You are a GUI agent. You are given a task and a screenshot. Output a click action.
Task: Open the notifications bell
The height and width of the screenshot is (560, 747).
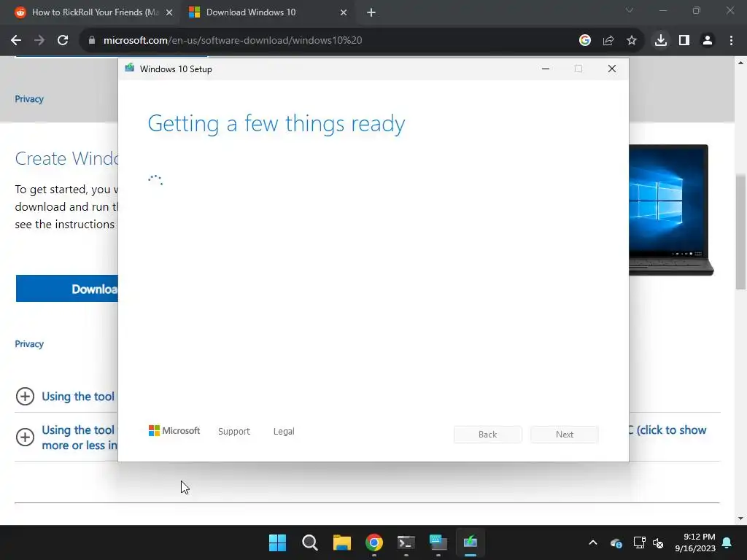(x=727, y=542)
